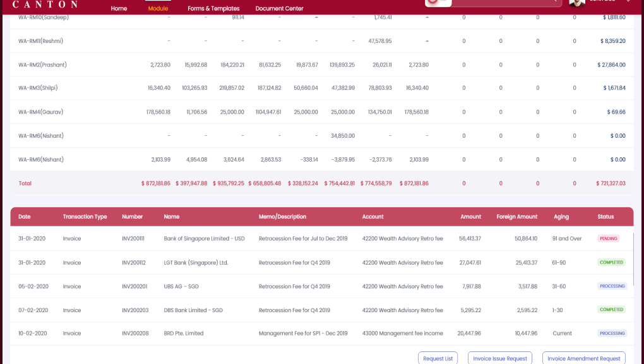644x364 pixels.
Task: Click the PENDING status badge
Action: coord(608,238)
